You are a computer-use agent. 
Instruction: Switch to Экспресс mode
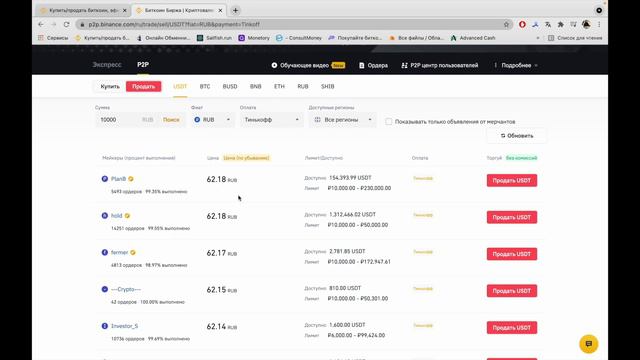(x=107, y=64)
